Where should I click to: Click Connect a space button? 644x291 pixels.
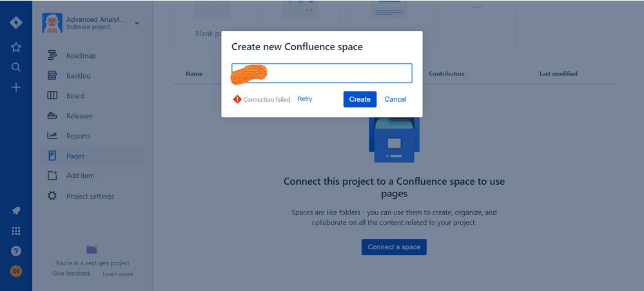[x=394, y=247]
